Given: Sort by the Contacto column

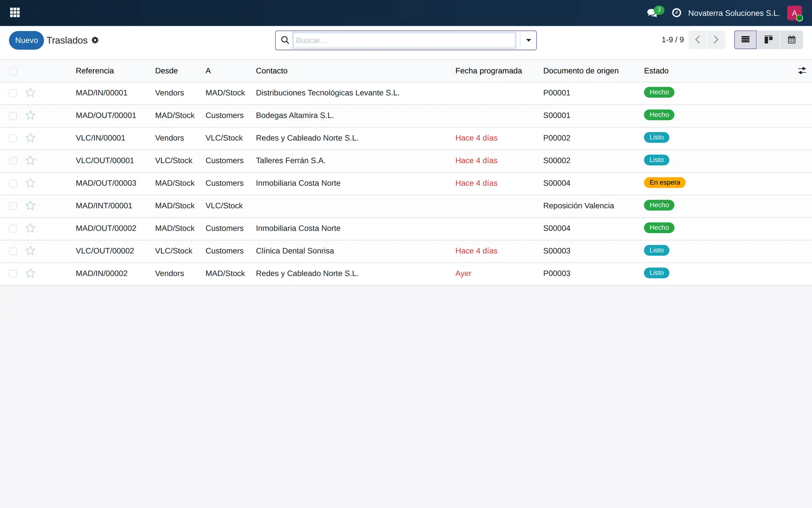Looking at the screenshot, I should click(x=272, y=71).
